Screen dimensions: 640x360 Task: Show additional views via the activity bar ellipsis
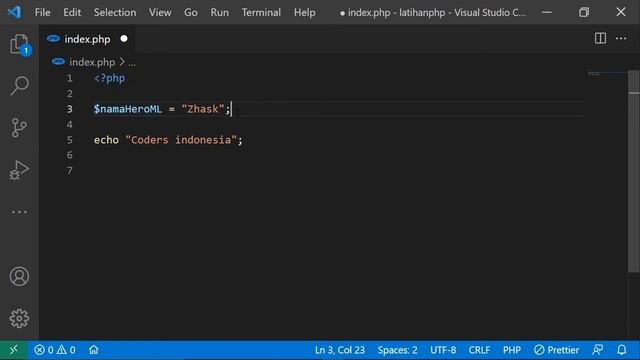click(x=19, y=212)
